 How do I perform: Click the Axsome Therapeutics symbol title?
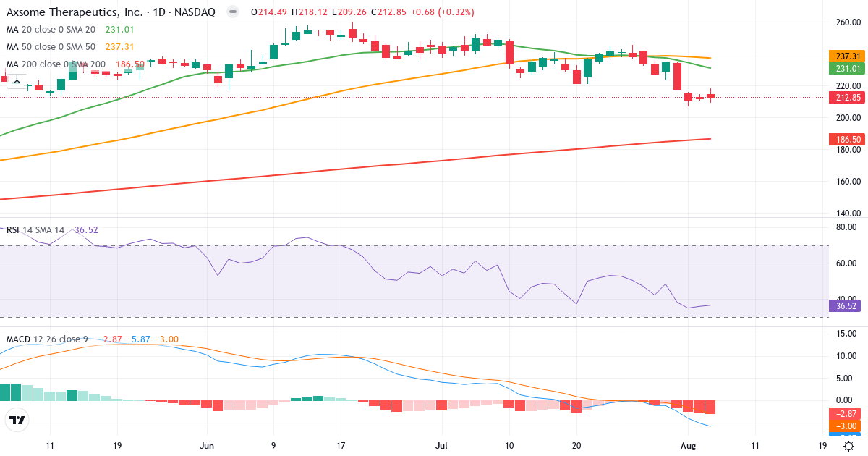tap(111, 12)
